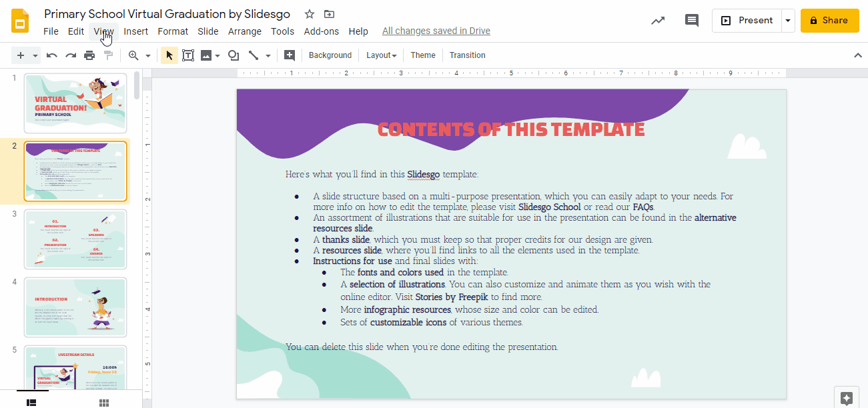This screenshot has width=868, height=408.
Task: Click the 'Here's what you'll find' intro line
Action: coord(382,175)
